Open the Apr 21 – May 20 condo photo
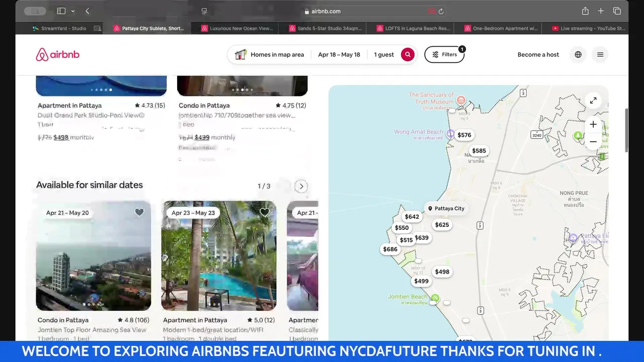Screen dimensions: 644x362 (94, 256)
